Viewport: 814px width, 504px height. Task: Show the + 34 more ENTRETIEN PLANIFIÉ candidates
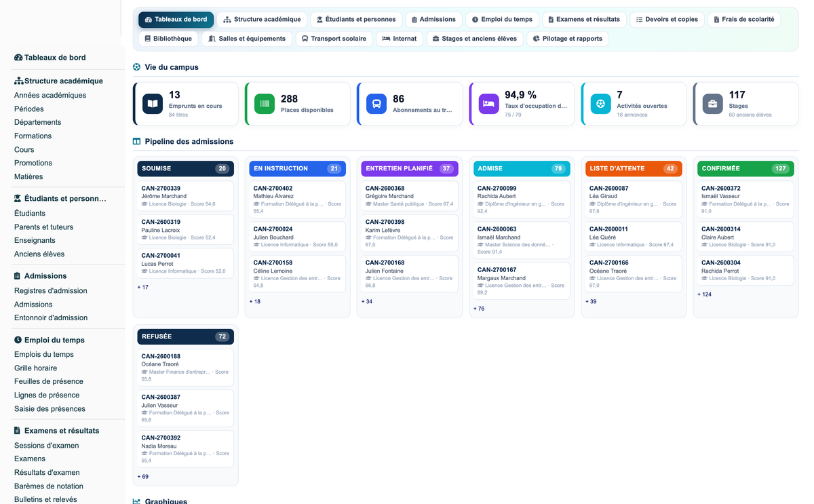point(367,301)
